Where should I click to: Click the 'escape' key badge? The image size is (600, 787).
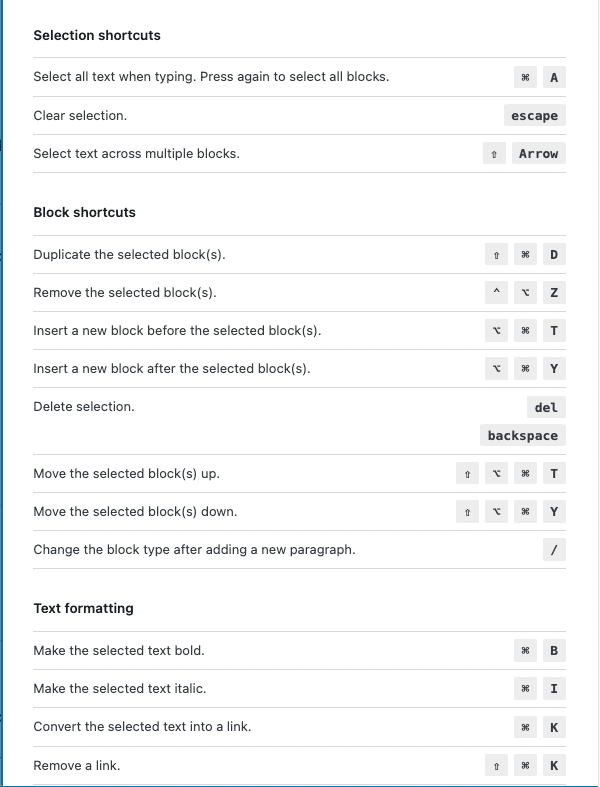pyautogui.click(x=535, y=115)
